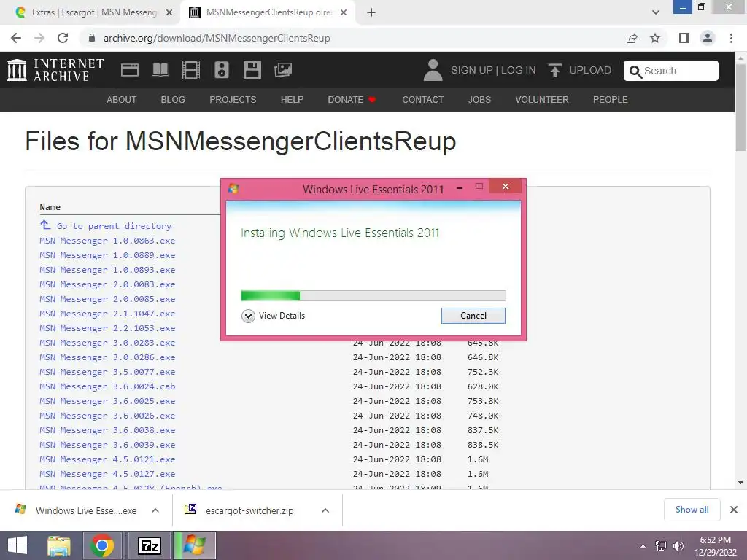Open the PROJECTS menu item
The image size is (747, 560).
(233, 99)
